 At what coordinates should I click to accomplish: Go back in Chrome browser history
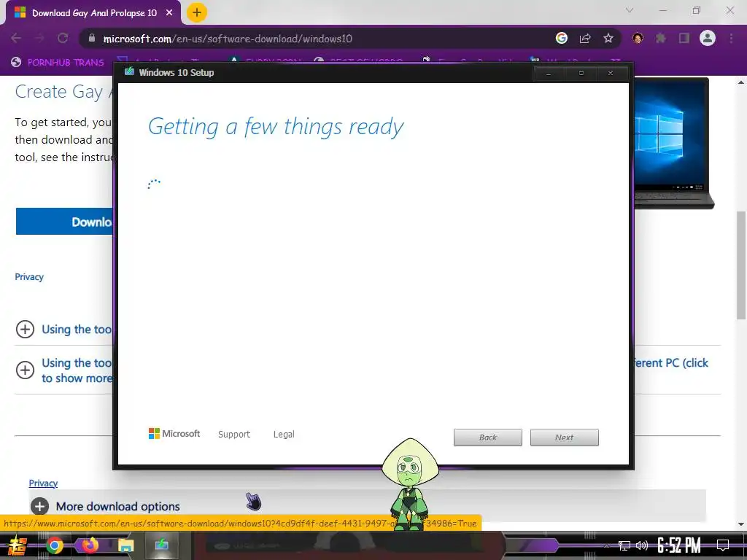[16, 38]
